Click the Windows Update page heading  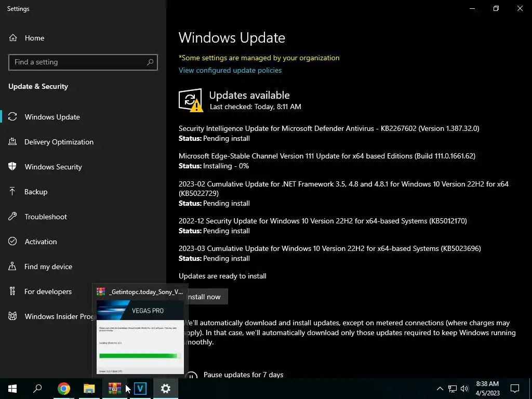coord(232,37)
